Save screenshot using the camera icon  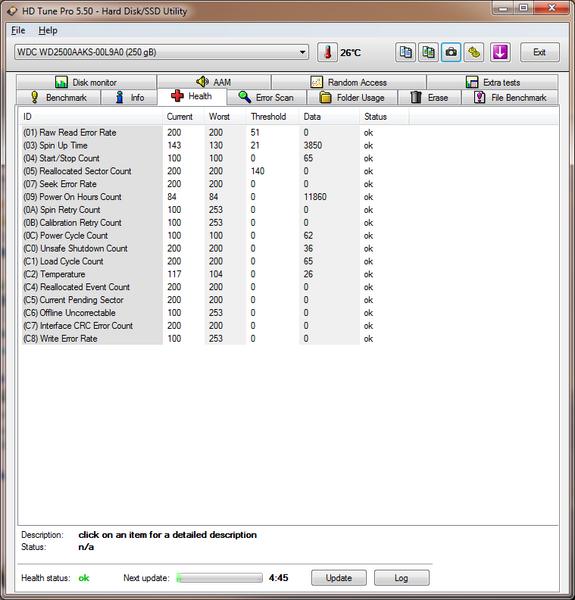[451, 52]
